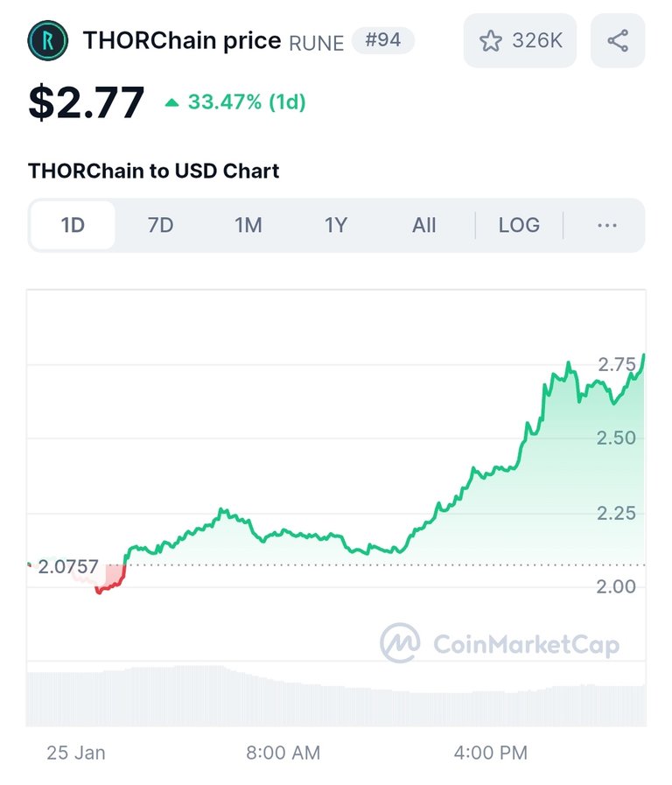Open the share icon button
Screen dimensions: 672x785
[618, 40]
